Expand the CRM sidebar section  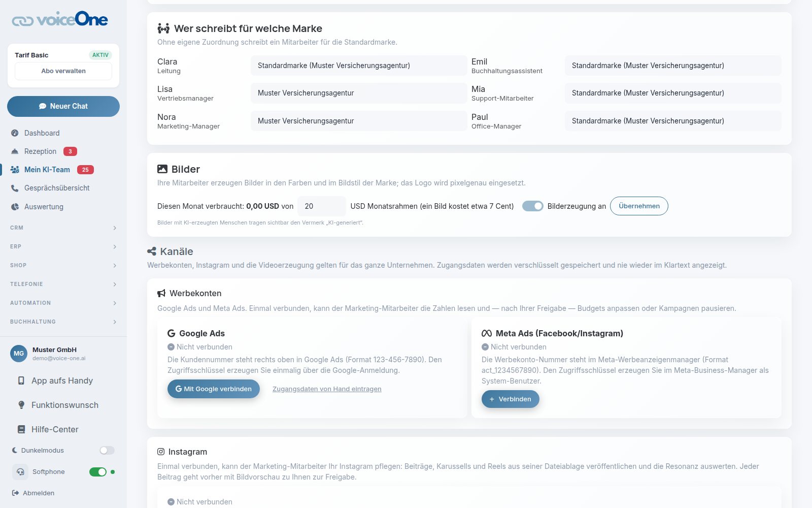pyautogui.click(x=63, y=228)
